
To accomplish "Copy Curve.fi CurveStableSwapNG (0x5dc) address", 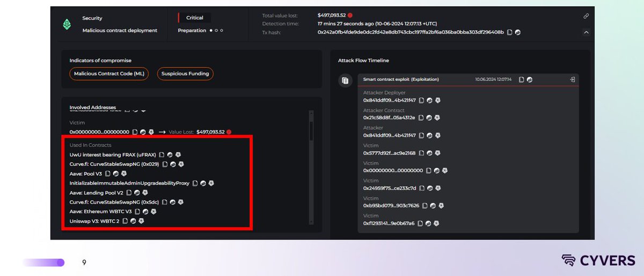I will click(165, 202).
